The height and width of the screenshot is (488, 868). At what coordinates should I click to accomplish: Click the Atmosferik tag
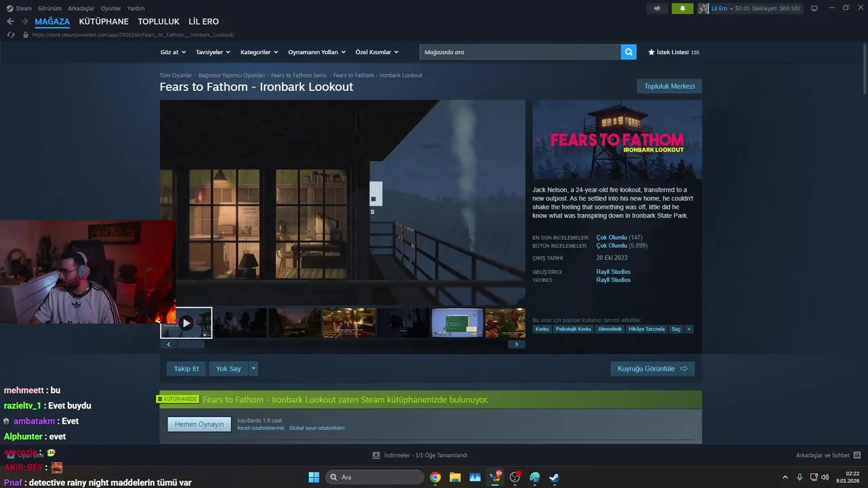tap(610, 329)
